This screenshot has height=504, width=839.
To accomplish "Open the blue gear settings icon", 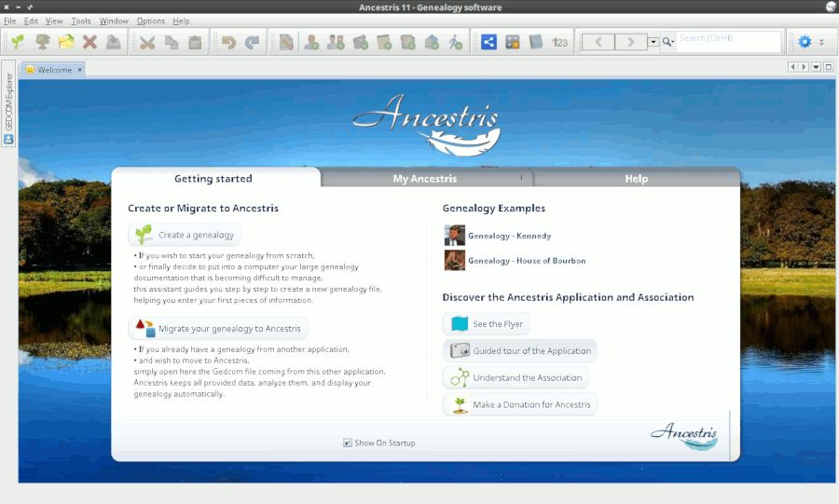I will [x=805, y=42].
